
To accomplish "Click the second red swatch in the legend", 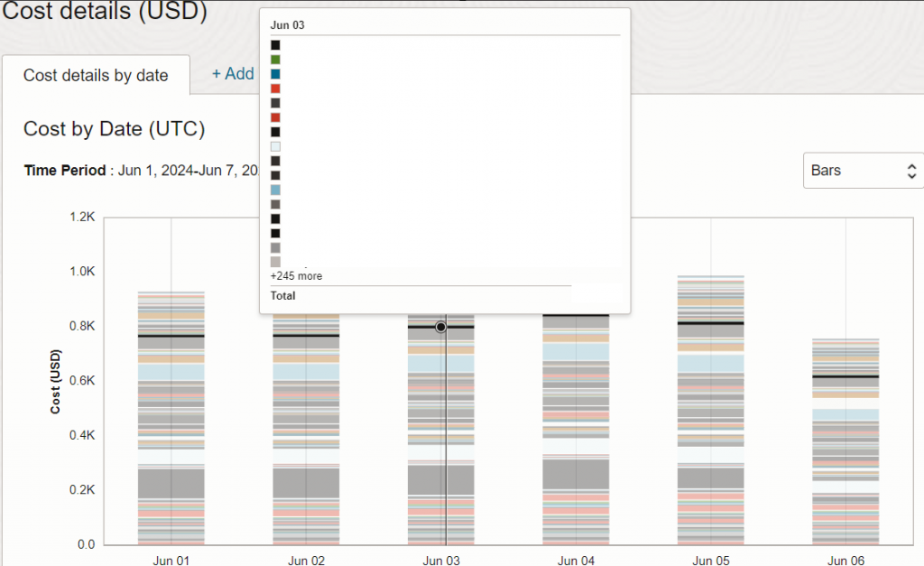I will point(275,116).
